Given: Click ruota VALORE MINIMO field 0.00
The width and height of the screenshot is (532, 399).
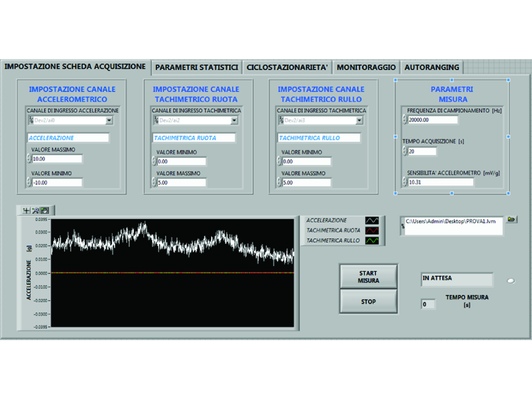Looking at the screenshot, I should click(x=182, y=161).
